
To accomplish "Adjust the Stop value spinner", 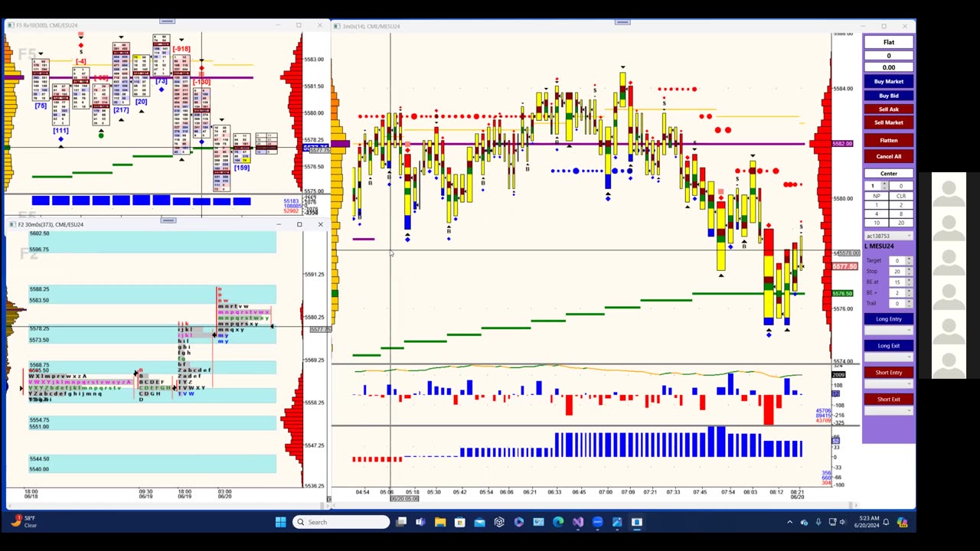I will pos(909,272).
